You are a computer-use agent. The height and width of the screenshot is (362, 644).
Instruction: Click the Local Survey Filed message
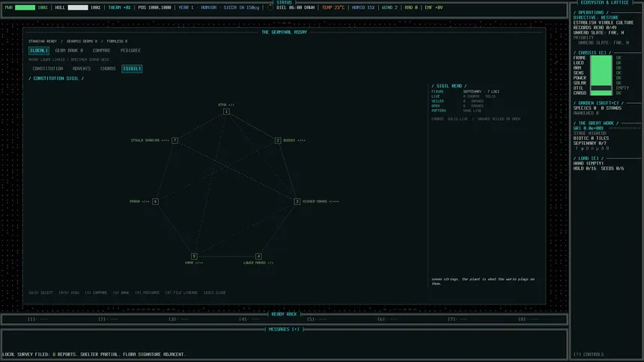[94, 355]
